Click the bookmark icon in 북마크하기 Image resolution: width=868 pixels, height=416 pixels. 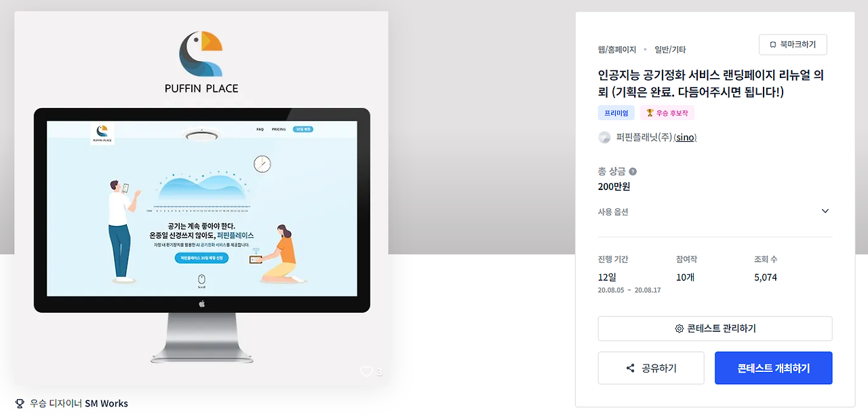pyautogui.click(x=772, y=45)
